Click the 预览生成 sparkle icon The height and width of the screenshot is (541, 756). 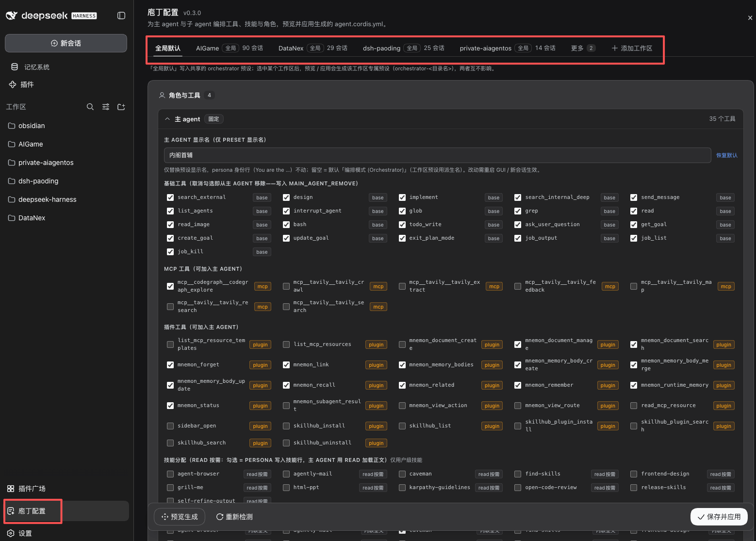tap(165, 517)
